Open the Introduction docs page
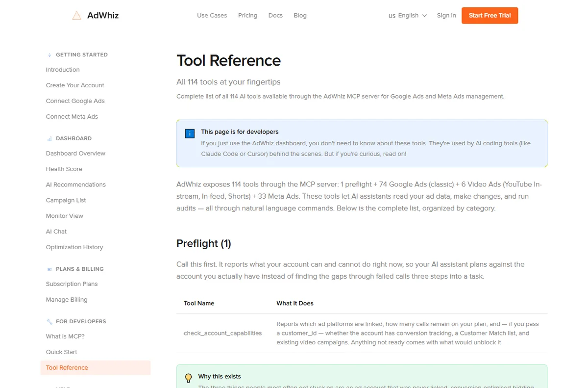Viewport: 588px width, 388px height. [x=63, y=70]
